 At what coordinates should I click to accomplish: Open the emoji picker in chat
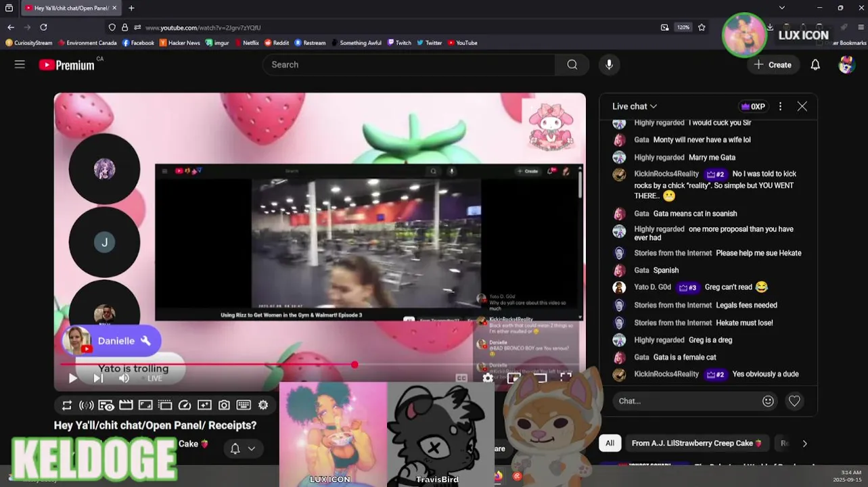768,401
